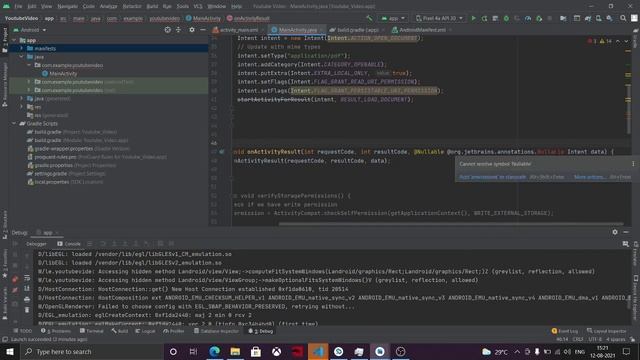Select settings.gradle in project tree
Screen dimensions: 640x360
pos(51,173)
